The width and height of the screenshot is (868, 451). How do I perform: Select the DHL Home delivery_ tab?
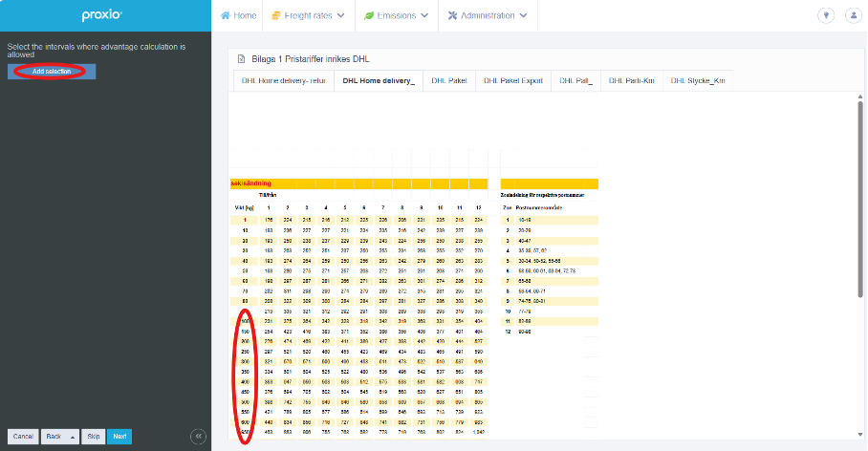(379, 81)
